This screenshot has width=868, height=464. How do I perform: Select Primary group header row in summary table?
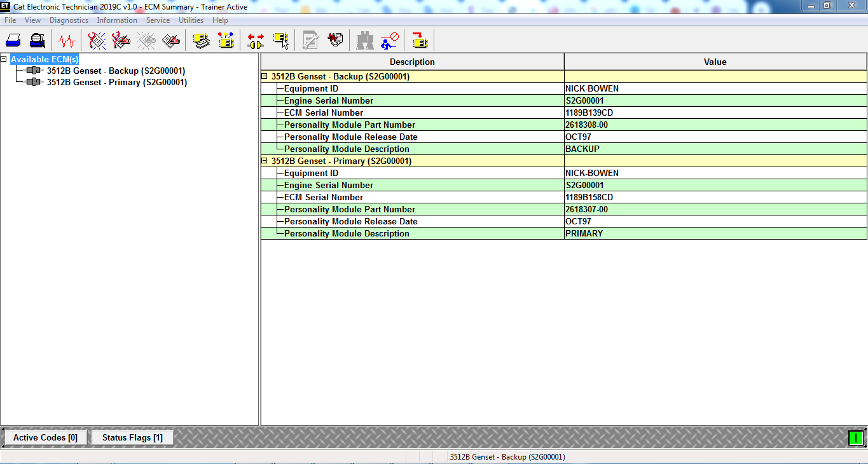[564, 161]
